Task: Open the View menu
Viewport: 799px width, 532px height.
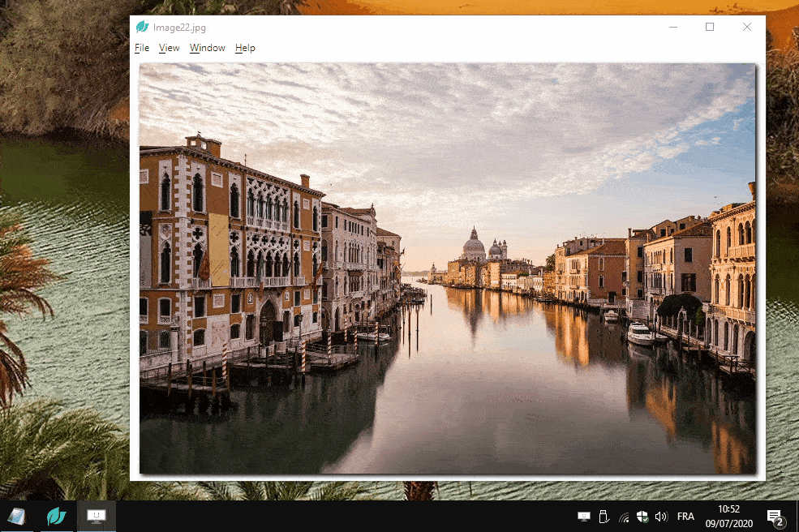Action: point(170,48)
